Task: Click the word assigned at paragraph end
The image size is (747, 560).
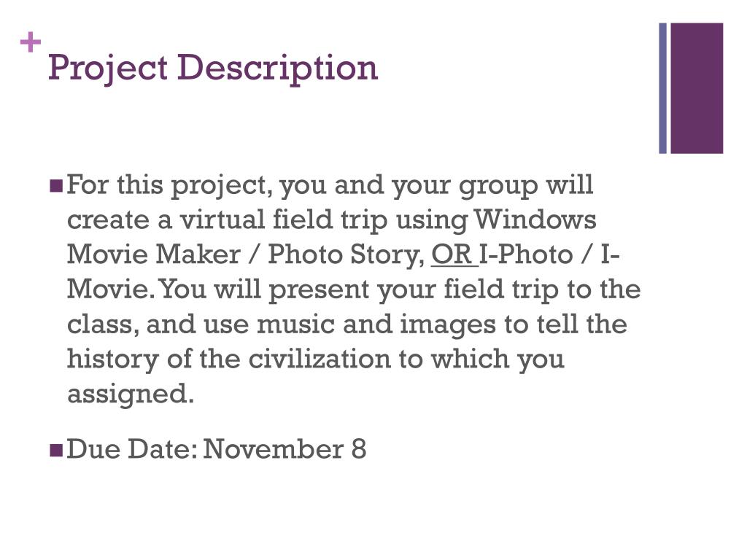Action: (x=131, y=394)
